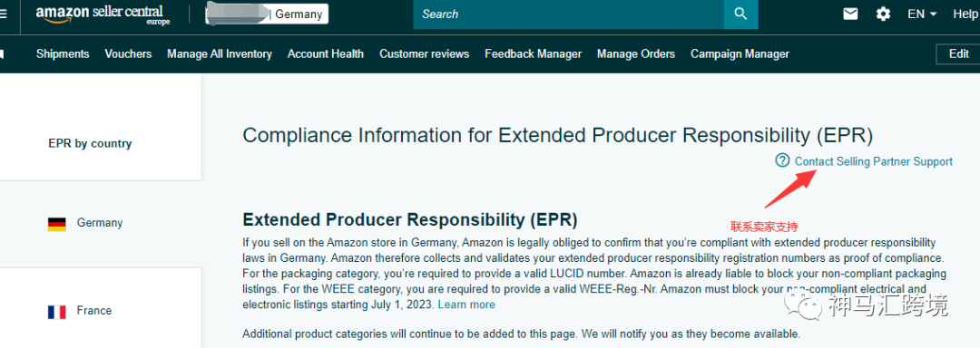Focus the Search input field
This screenshot has width=980, height=348.
[x=568, y=14]
